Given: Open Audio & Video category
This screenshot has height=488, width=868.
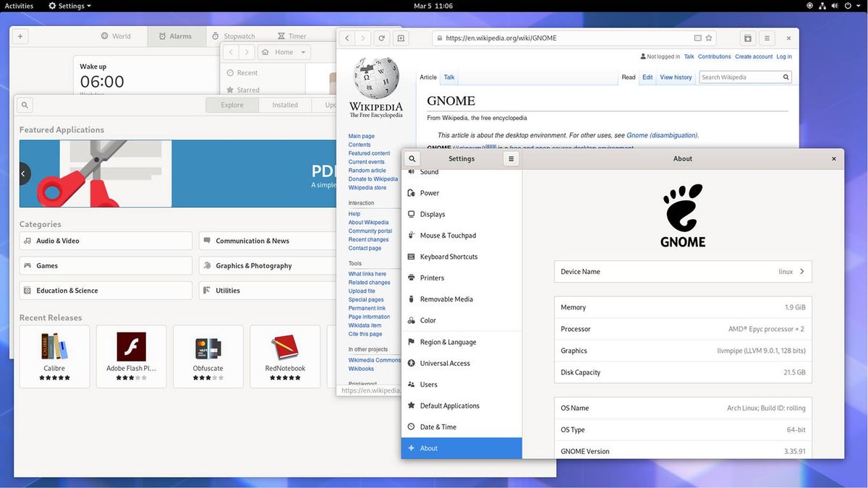Looking at the screenshot, I should pyautogui.click(x=106, y=241).
